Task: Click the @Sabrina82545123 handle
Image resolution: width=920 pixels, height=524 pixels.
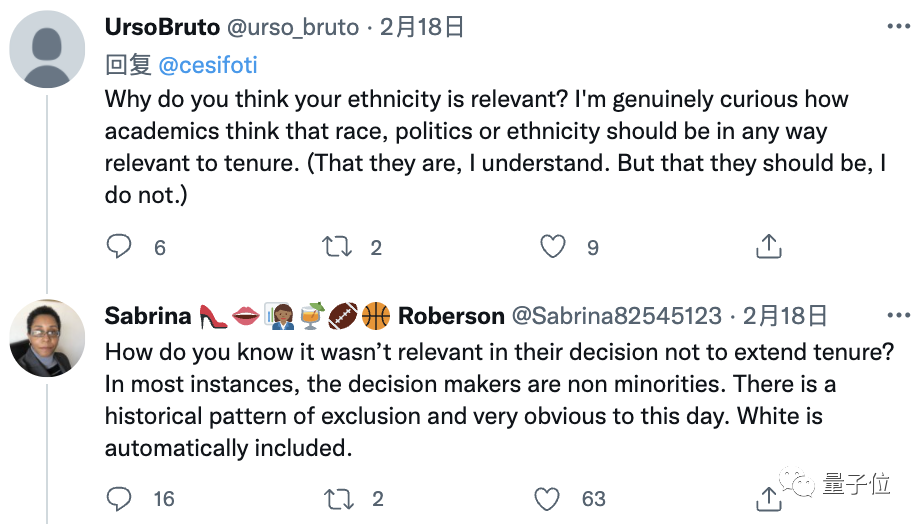Action: coord(616,316)
